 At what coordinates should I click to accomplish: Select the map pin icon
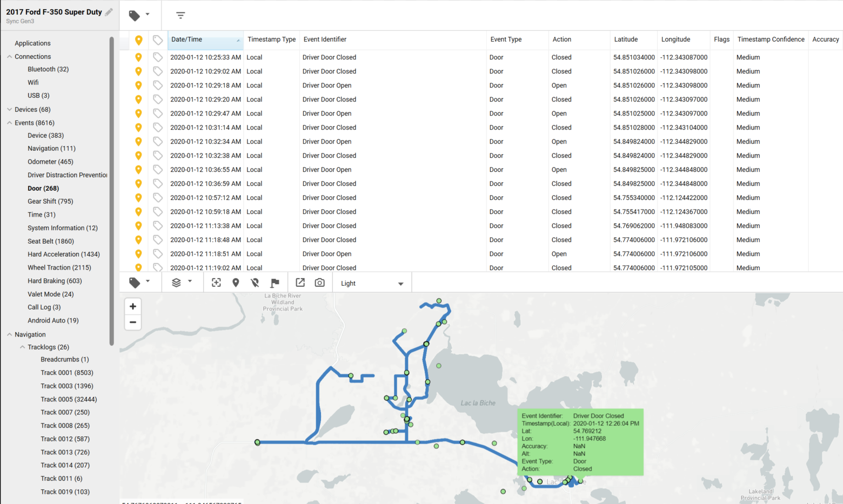(x=236, y=282)
